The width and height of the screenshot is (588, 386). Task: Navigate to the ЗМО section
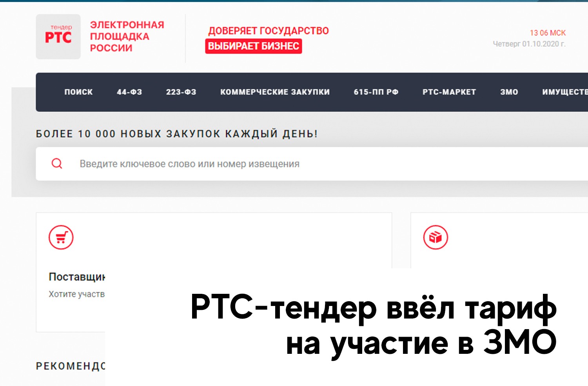[x=509, y=92]
